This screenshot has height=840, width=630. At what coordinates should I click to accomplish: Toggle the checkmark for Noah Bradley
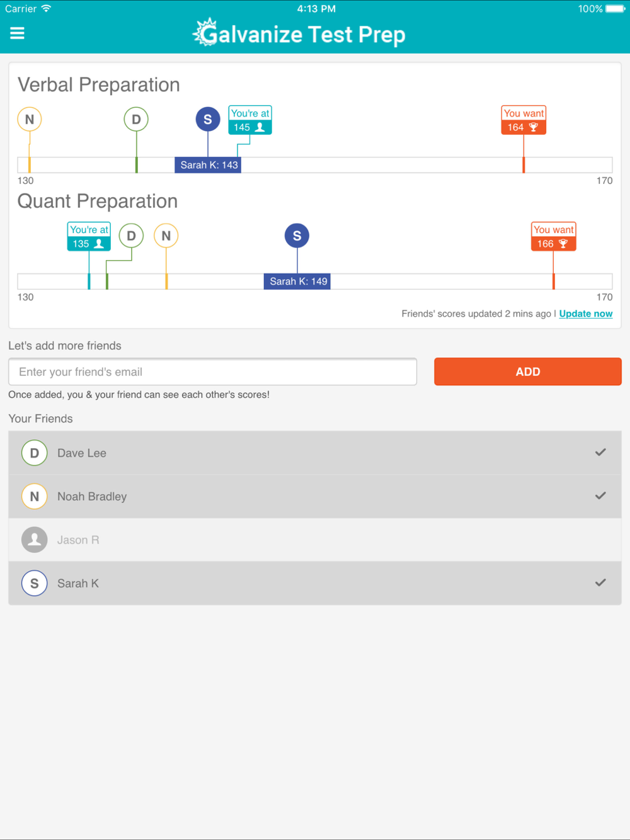(x=600, y=496)
